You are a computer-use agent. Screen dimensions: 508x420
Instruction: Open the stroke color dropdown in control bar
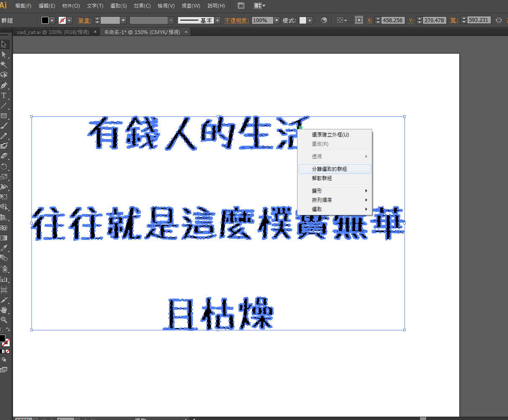tap(69, 20)
